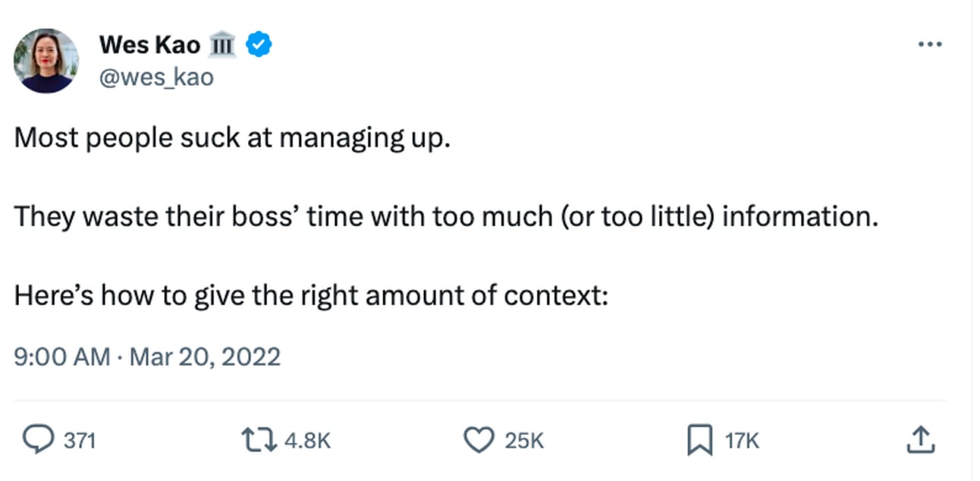Click the 17K bookmarks count
This screenshot has height=481, width=980.
[x=742, y=440]
